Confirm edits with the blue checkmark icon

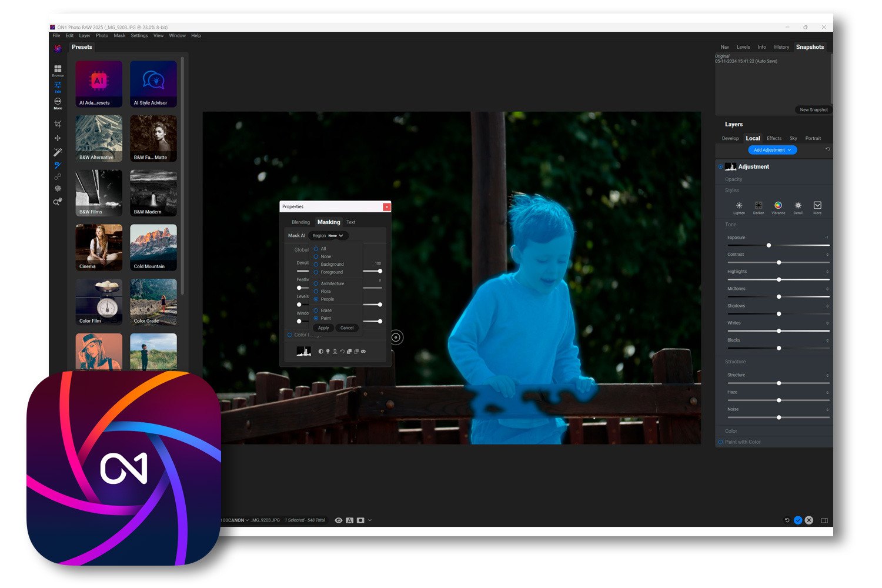point(798,520)
